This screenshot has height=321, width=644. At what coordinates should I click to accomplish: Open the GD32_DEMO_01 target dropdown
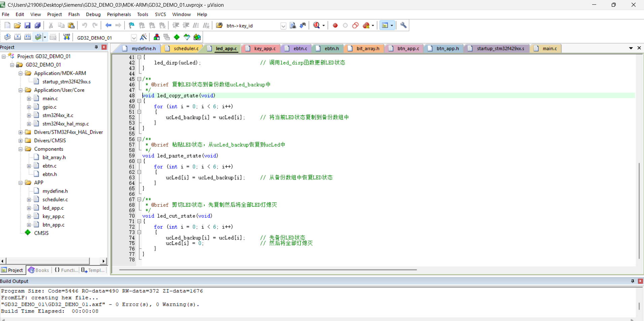134,38
